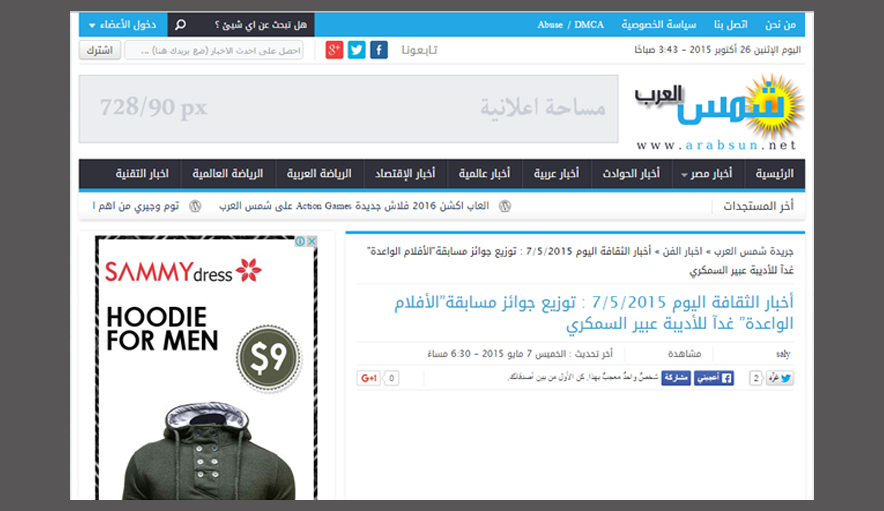Tweet the article with Twitter button

(x=780, y=378)
